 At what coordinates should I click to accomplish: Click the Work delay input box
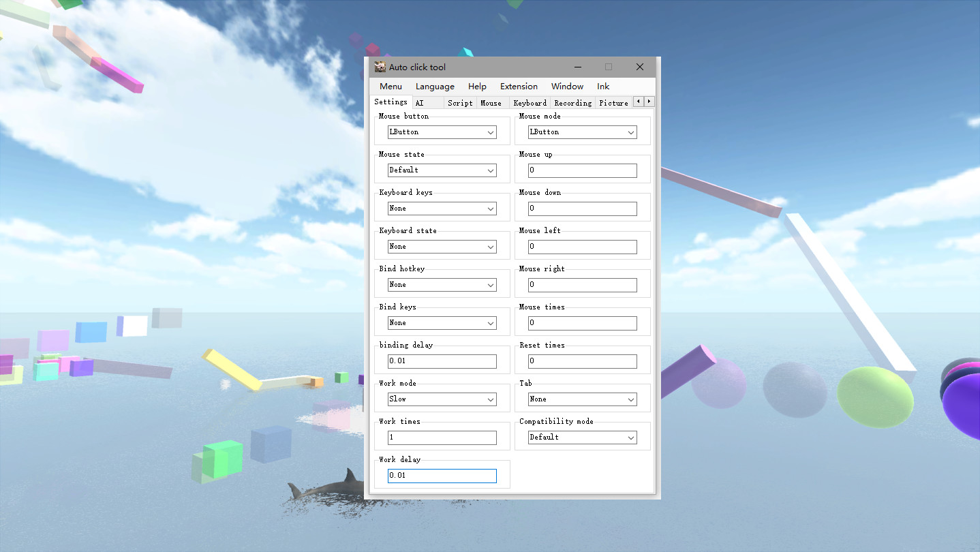[442, 475]
